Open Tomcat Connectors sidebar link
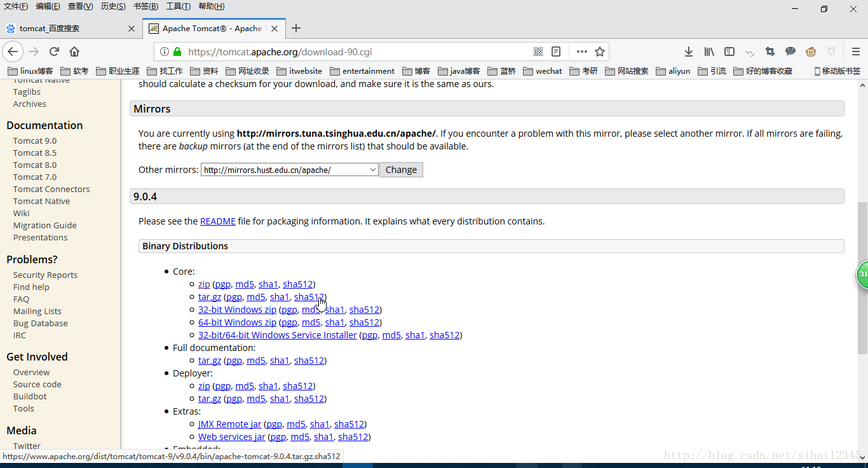The image size is (868, 468). pyautogui.click(x=51, y=189)
